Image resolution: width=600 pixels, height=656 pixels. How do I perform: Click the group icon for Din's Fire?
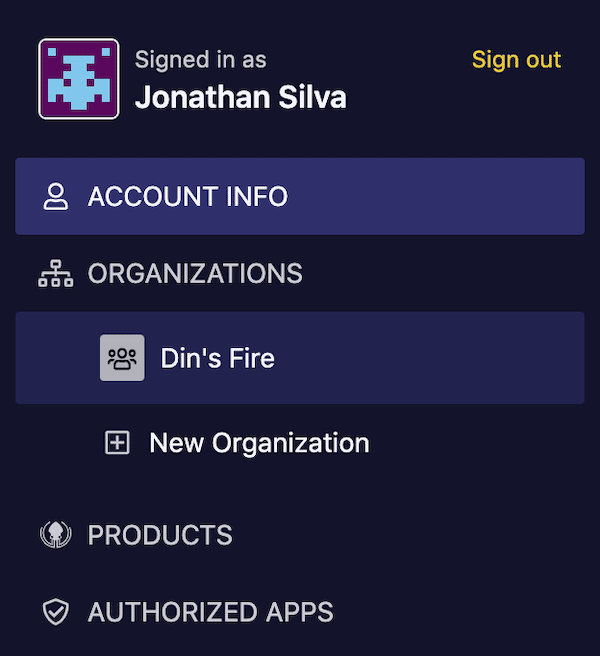[x=122, y=358]
